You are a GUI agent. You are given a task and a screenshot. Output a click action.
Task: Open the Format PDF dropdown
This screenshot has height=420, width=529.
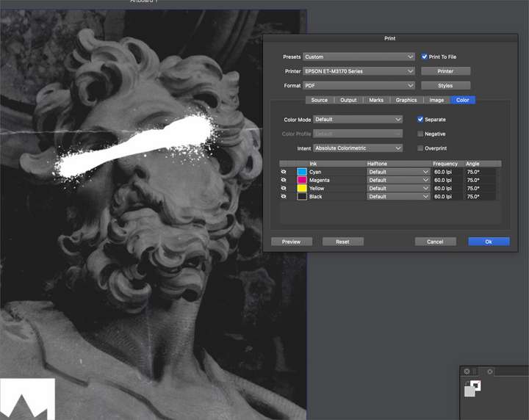pos(359,86)
